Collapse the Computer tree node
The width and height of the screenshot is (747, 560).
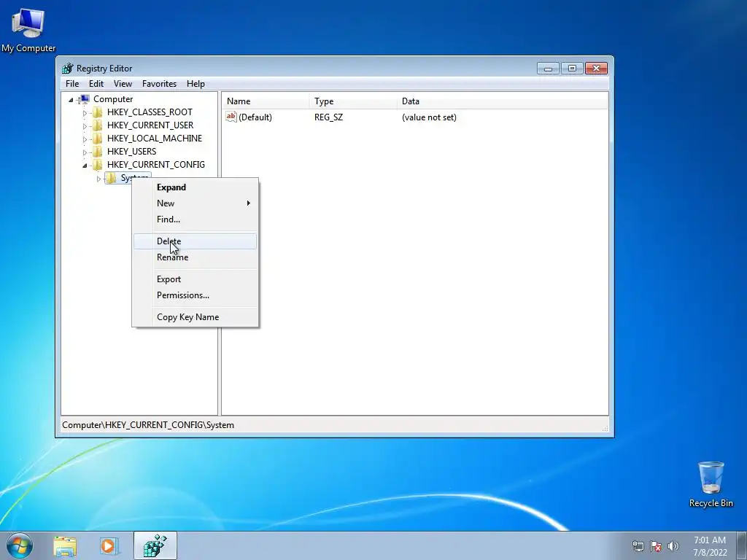pyautogui.click(x=71, y=99)
